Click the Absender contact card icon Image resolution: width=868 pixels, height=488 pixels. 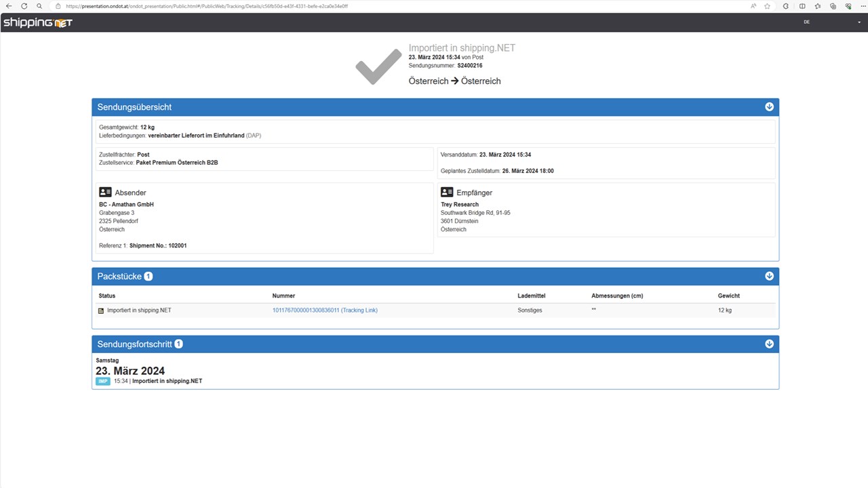[105, 192]
